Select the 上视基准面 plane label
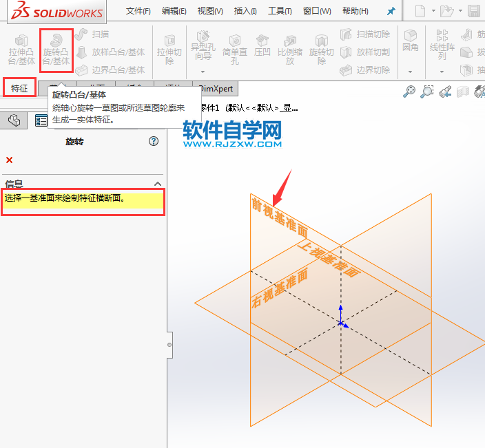The image size is (485, 448). click(x=329, y=259)
